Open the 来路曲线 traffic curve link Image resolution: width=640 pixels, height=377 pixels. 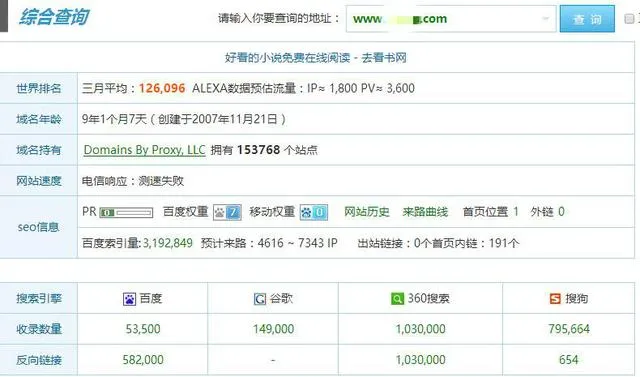click(425, 212)
